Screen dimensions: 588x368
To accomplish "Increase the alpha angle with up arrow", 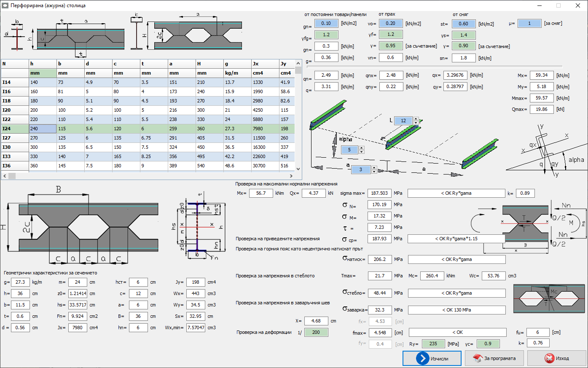I will pos(361,148).
